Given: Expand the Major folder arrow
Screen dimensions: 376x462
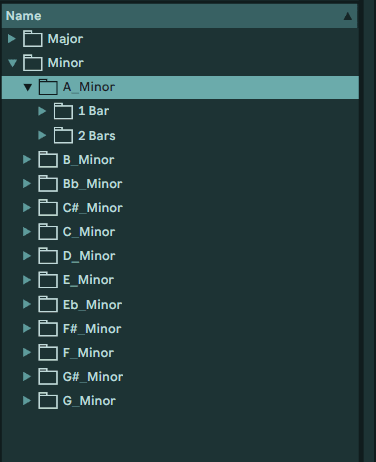Looking at the screenshot, I should coord(12,39).
